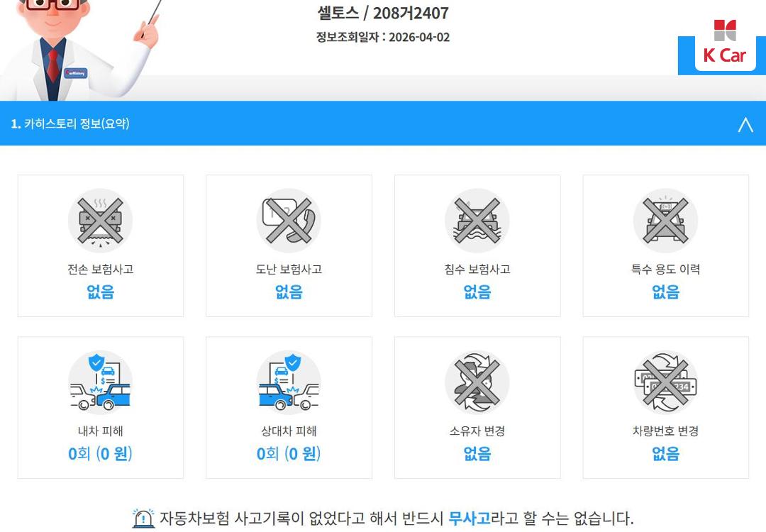Screen dimensions: 766x532
Task: Click the 셀토스 / 208거2407 vehicle title
Action: click(x=383, y=13)
